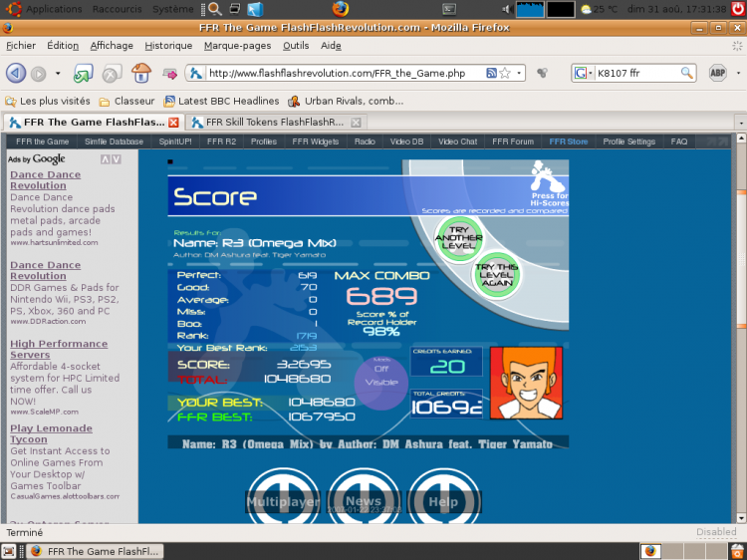Click the Press for Hi-Scores dancer icon

(x=549, y=183)
